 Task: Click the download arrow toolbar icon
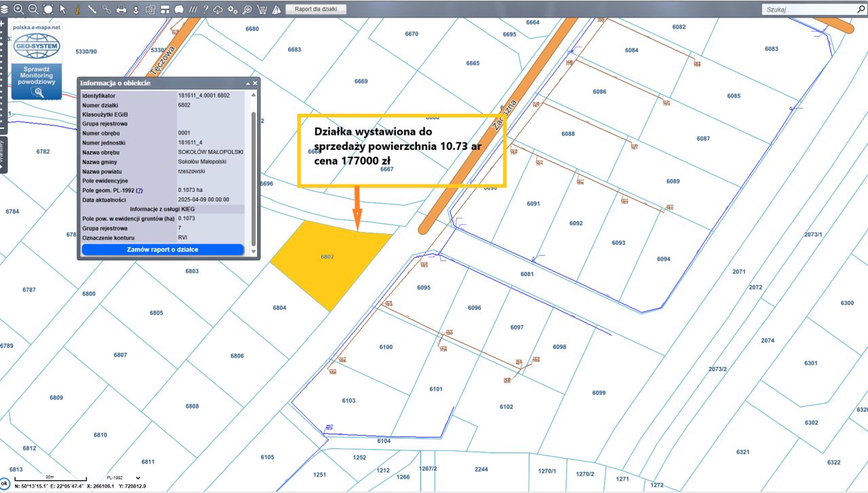[135, 9]
